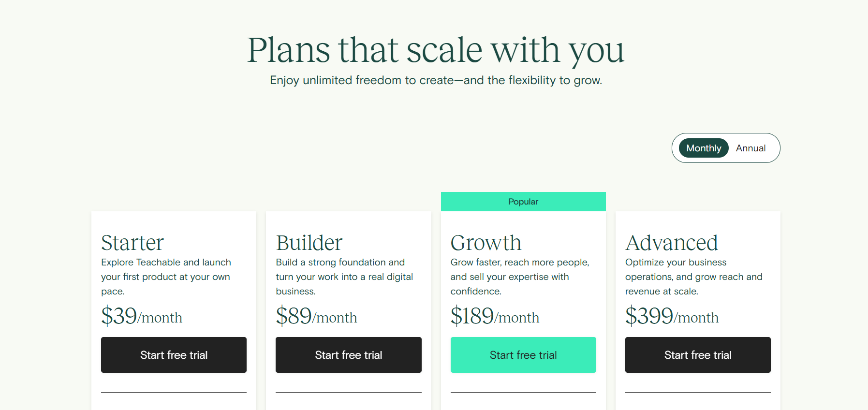Click the 'Plans that scale with you' headline
Screen dimensions: 868x410
pyautogui.click(x=436, y=50)
